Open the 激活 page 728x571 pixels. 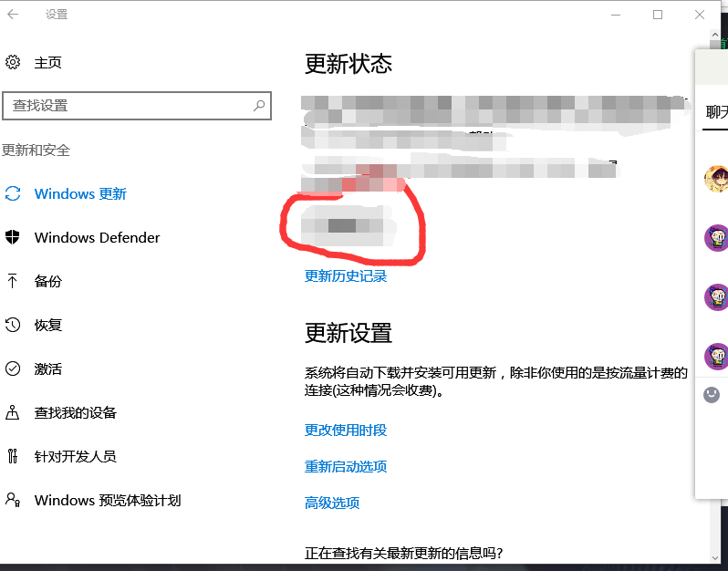[47, 369]
